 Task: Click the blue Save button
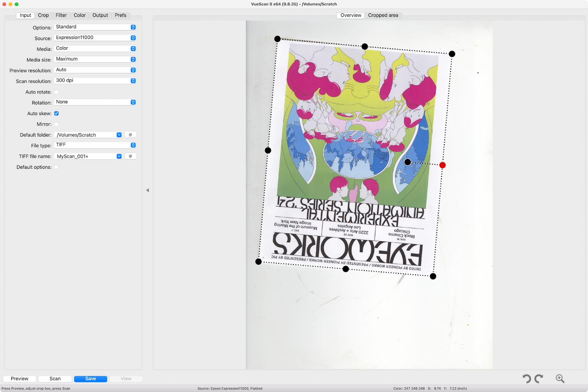(90, 379)
